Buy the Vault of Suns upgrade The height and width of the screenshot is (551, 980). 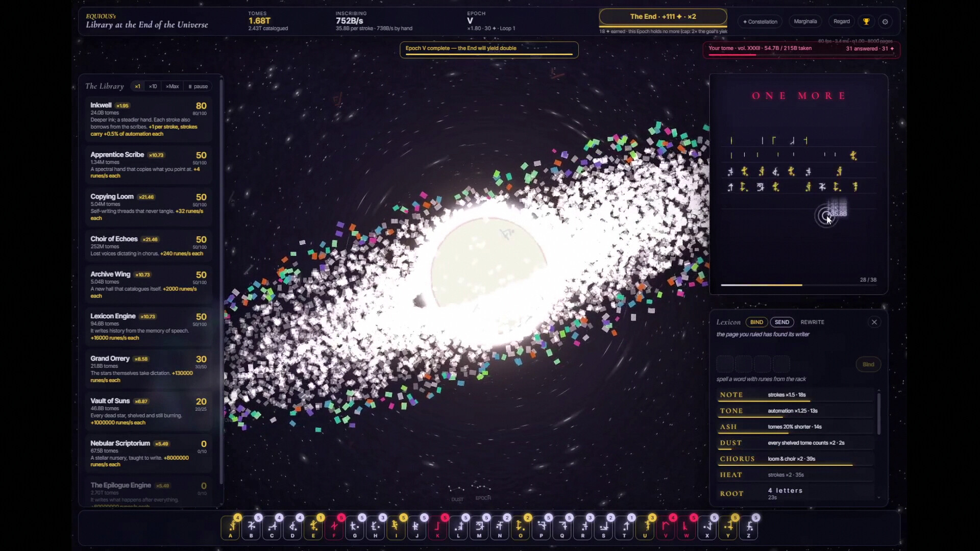pos(149,411)
